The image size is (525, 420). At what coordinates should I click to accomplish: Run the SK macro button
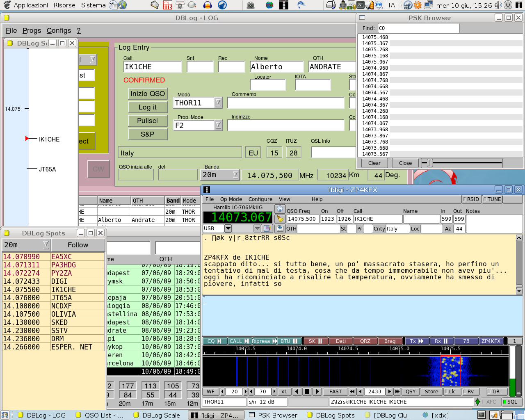coord(315,341)
